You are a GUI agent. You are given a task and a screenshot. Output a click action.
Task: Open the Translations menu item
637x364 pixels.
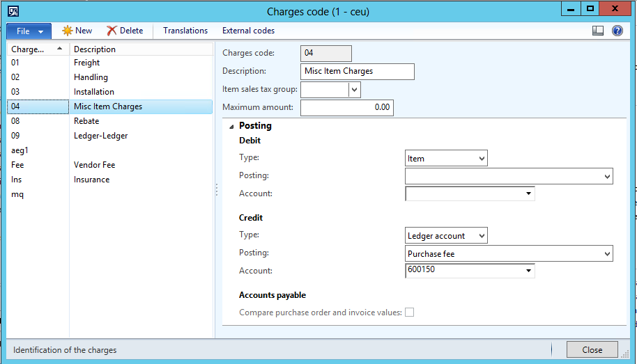185,31
